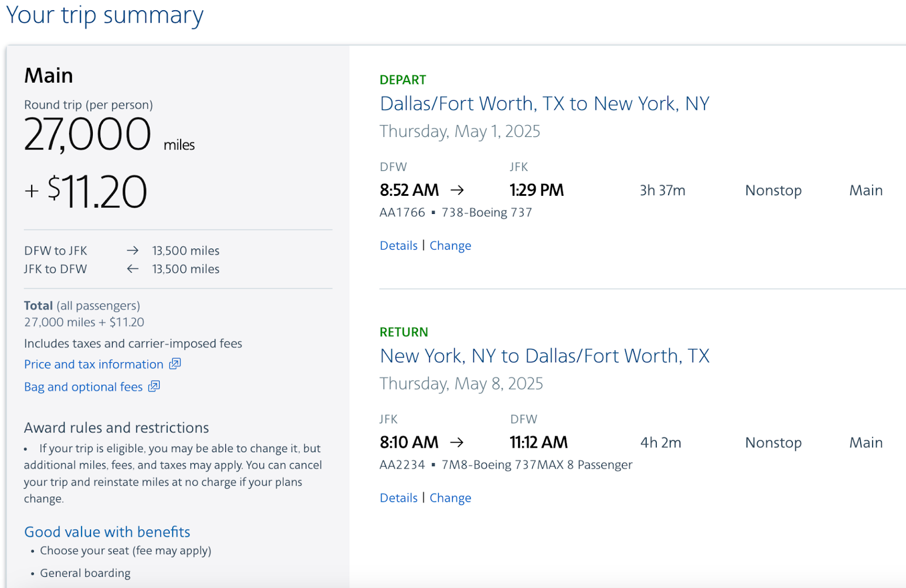Open Price and tax information link
This screenshot has height=588, width=906.
93,364
